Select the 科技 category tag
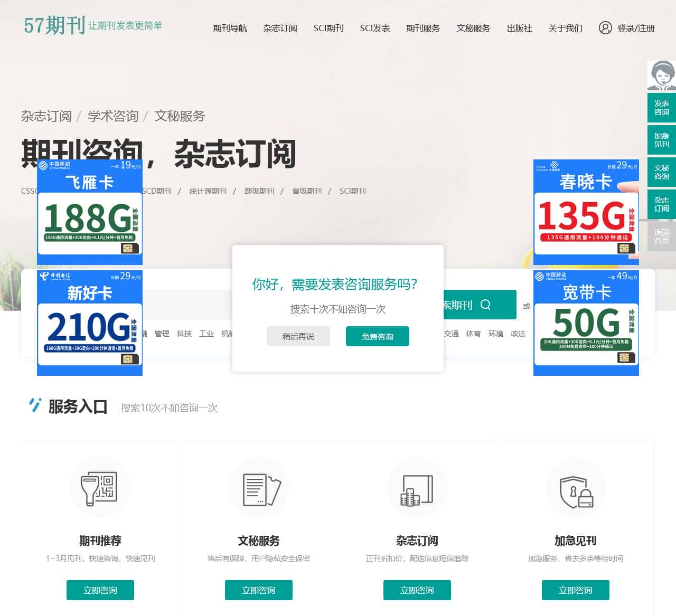This screenshot has height=616, width=676. 184,334
